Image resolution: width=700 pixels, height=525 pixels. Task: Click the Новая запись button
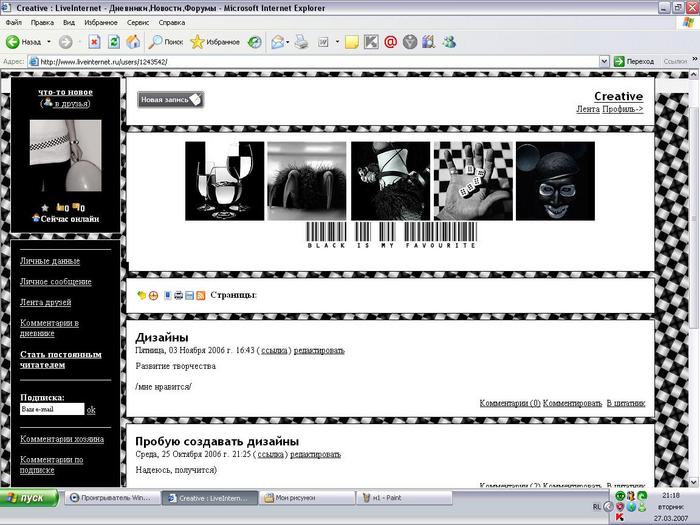click(171, 100)
